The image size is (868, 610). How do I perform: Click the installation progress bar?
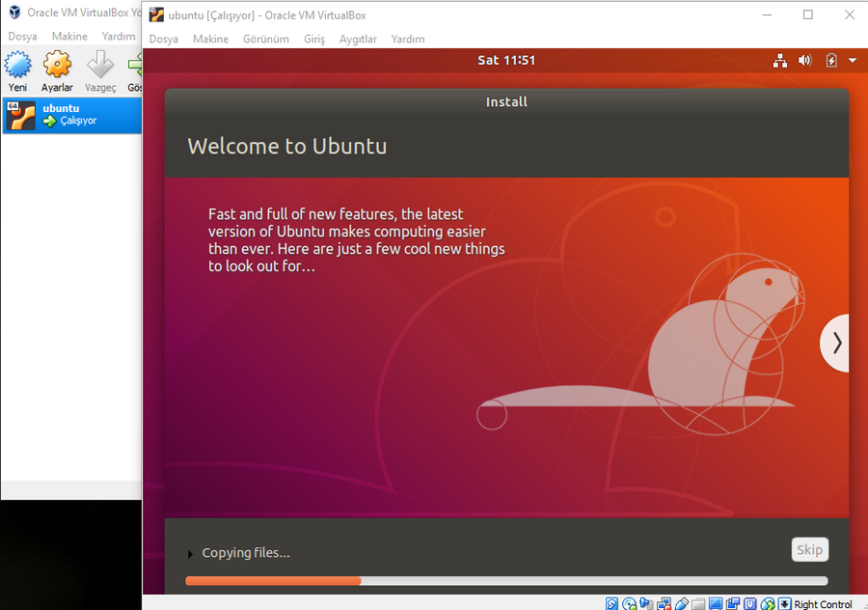point(506,581)
